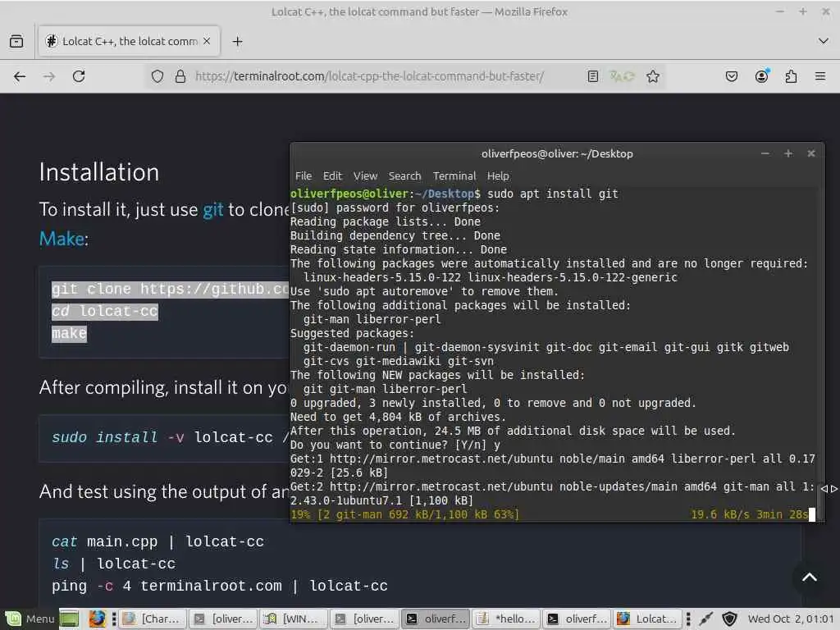This screenshot has height=630, width=840.
Task: Switch to the '[Char...' taskbar window
Action: click(x=152, y=619)
